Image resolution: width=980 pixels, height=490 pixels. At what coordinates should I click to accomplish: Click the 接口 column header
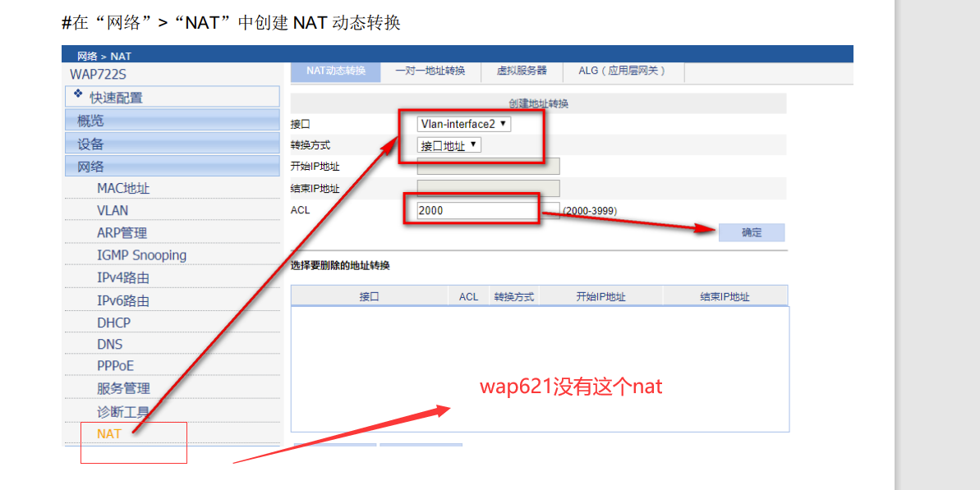[x=370, y=296]
